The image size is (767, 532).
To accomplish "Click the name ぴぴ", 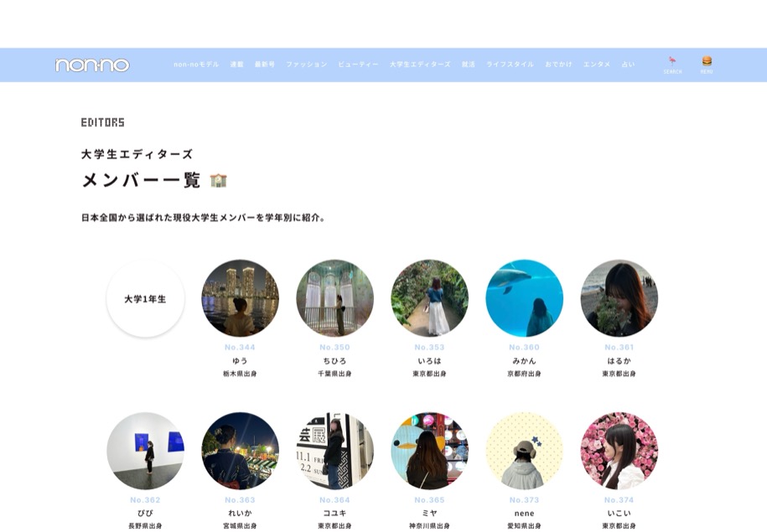I will (145, 513).
